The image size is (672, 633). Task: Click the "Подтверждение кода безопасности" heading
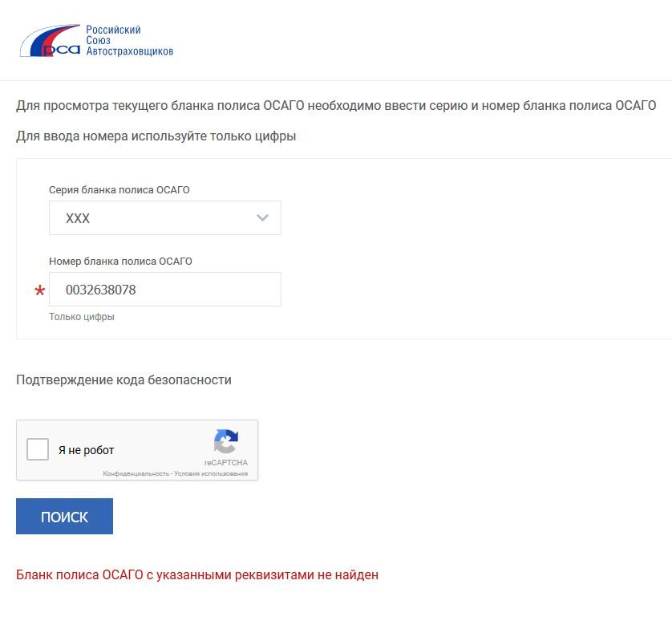pos(123,380)
